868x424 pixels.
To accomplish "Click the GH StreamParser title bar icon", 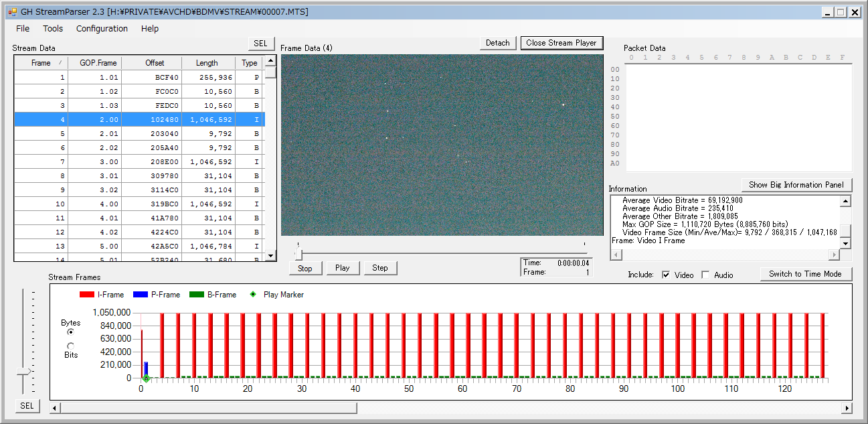I will coord(12,12).
